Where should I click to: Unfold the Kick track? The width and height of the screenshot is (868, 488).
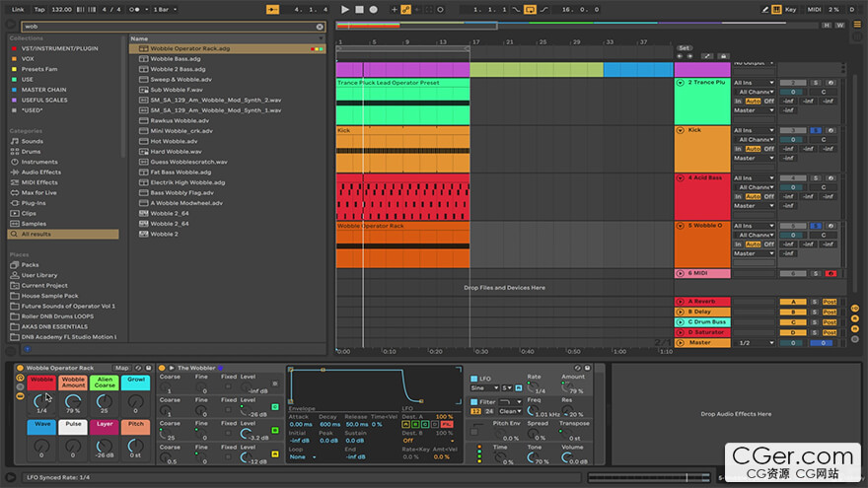[680, 130]
